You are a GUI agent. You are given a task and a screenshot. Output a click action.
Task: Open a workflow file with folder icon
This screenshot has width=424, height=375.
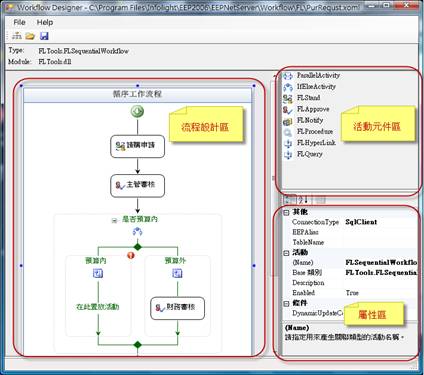(x=30, y=36)
